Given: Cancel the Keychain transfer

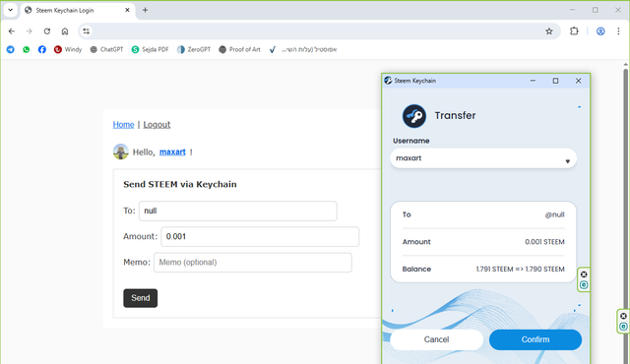Looking at the screenshot, I should [436, 339].
